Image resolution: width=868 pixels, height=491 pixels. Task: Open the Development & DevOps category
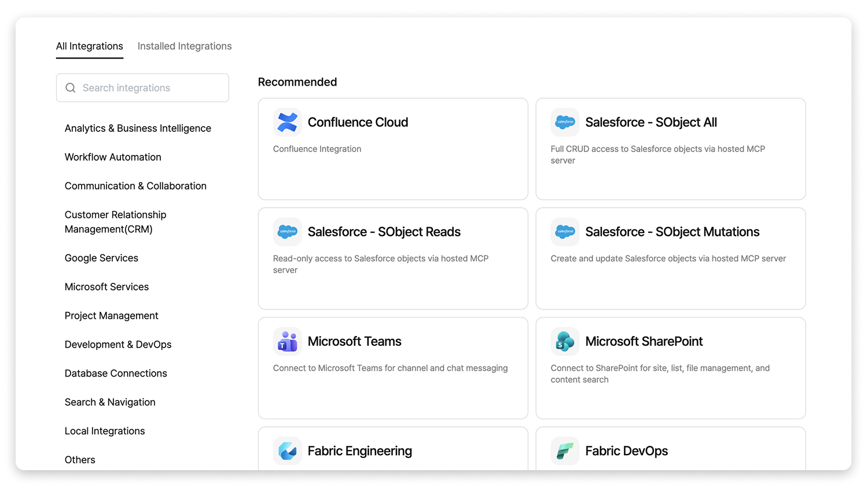tap(118, 345)
